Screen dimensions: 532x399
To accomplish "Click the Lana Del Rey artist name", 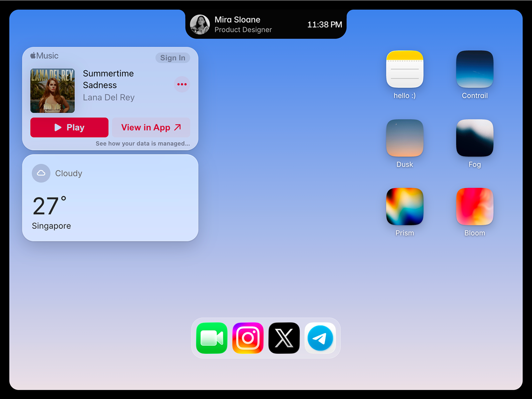I will [109, 97].
